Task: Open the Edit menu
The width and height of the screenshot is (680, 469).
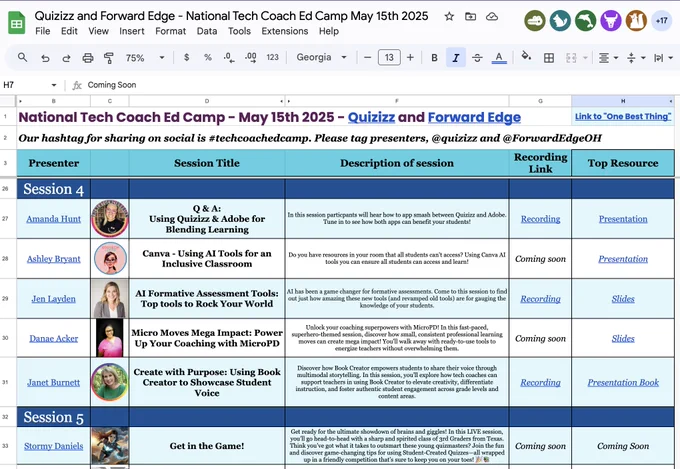Action: pos(69,31)
